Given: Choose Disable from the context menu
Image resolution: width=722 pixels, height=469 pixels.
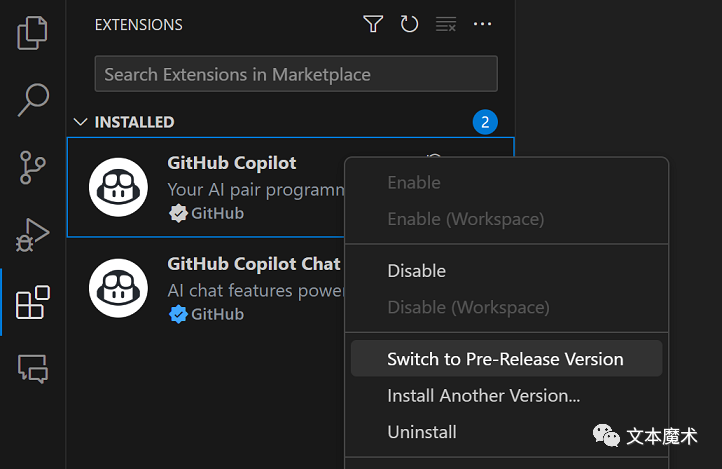Looking at the screenshot, I should click(x=507, y=271).
